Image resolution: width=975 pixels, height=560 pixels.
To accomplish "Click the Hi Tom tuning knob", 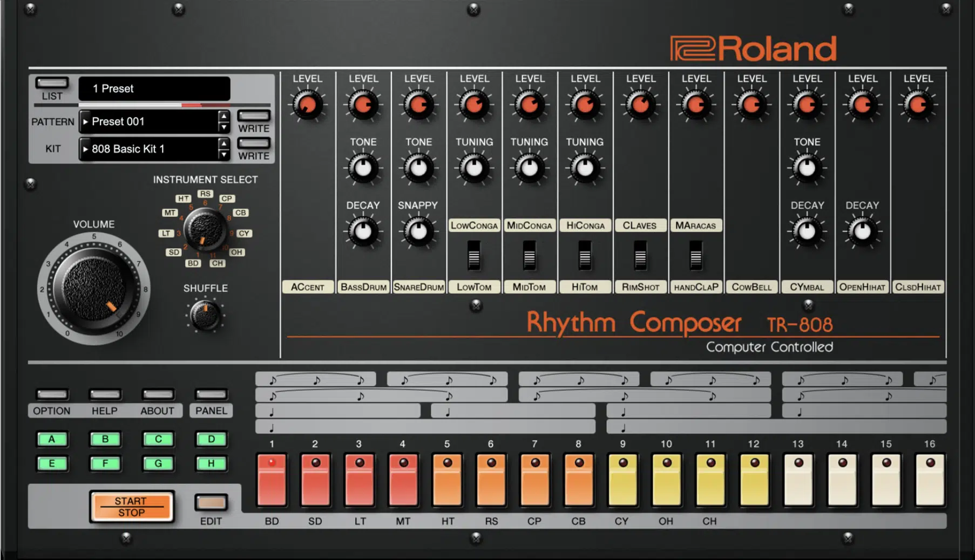I will [585, 168].
